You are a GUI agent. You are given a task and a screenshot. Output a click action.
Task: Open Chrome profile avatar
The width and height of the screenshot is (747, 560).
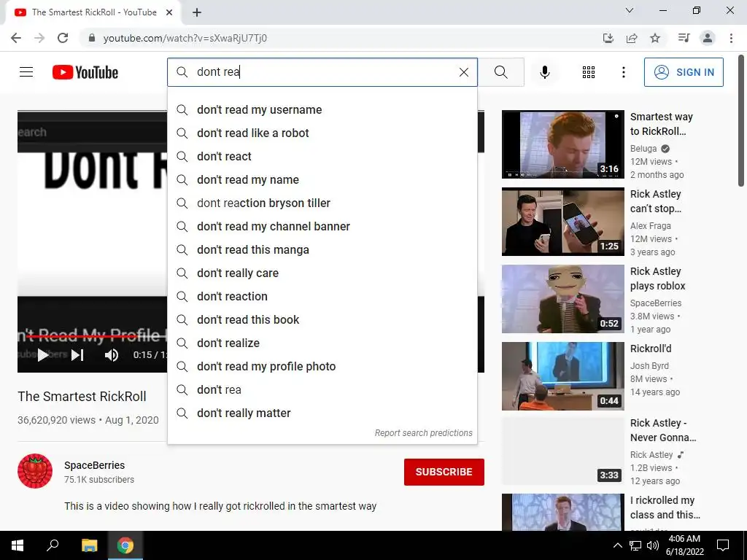708,38
